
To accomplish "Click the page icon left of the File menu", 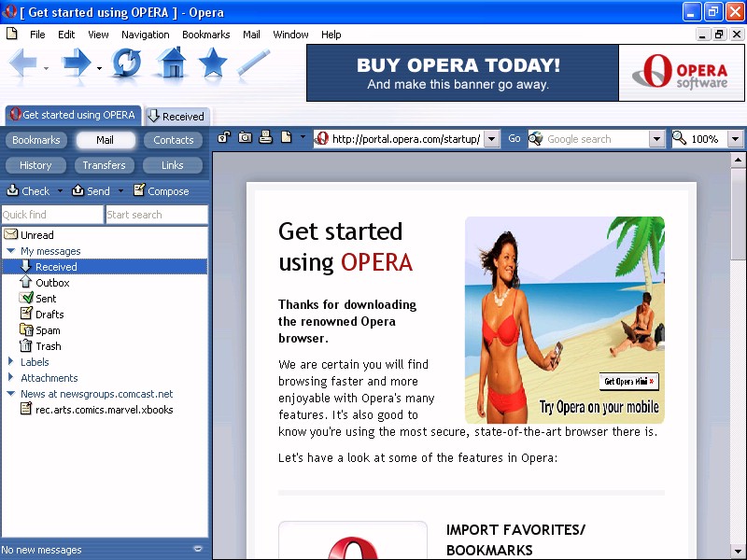I will coord(12,34).
